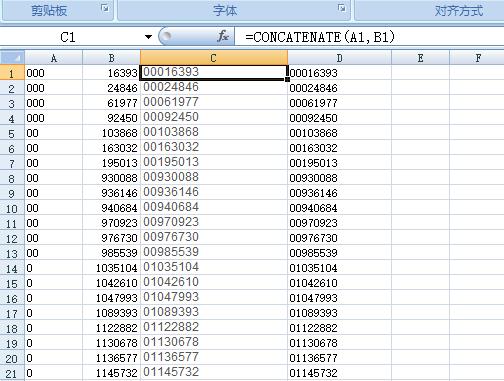
Task: Click cell C6 showing 00163032
Action: point(214,148)
